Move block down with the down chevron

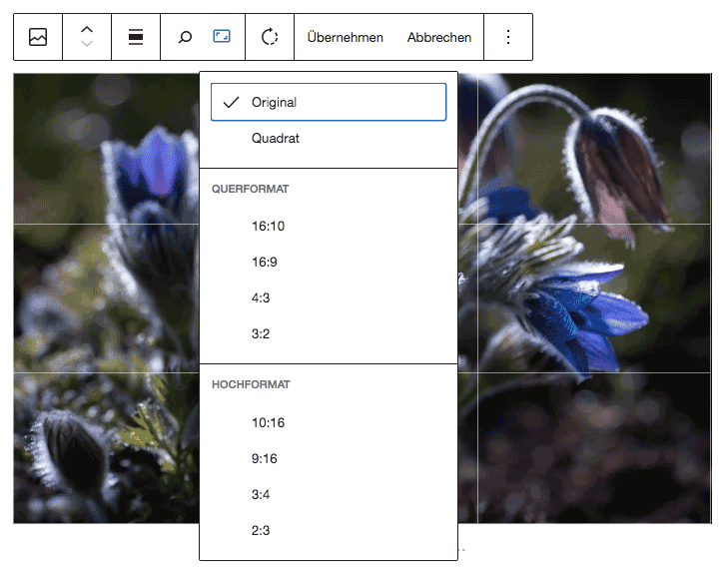(87, 44)
